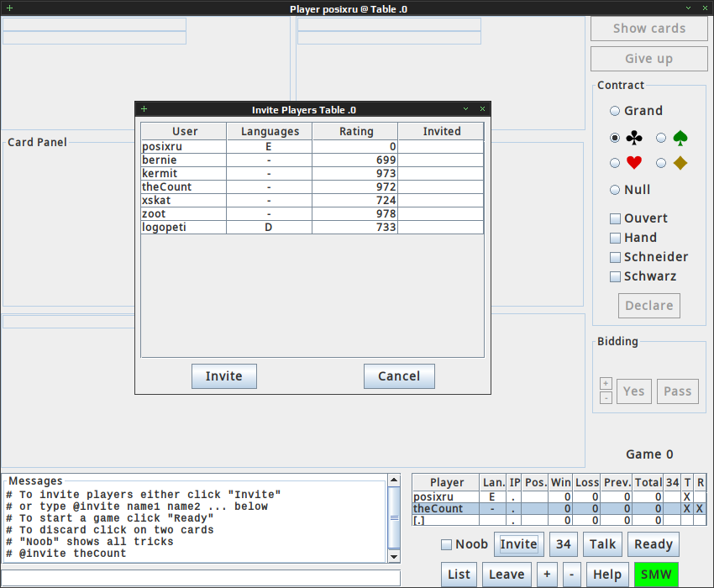
Task: Select user logopeti in the invite table
Action: point(312,228)
